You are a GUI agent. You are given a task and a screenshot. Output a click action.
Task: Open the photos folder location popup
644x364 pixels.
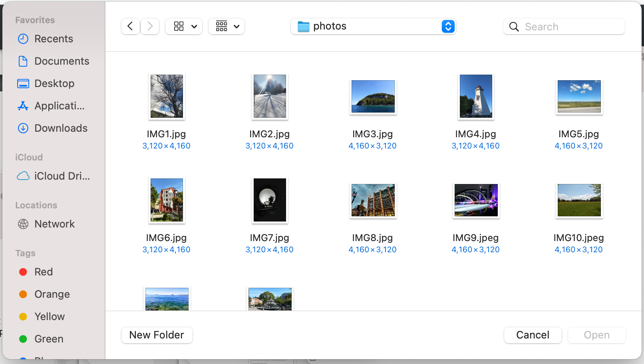point(373,26)
